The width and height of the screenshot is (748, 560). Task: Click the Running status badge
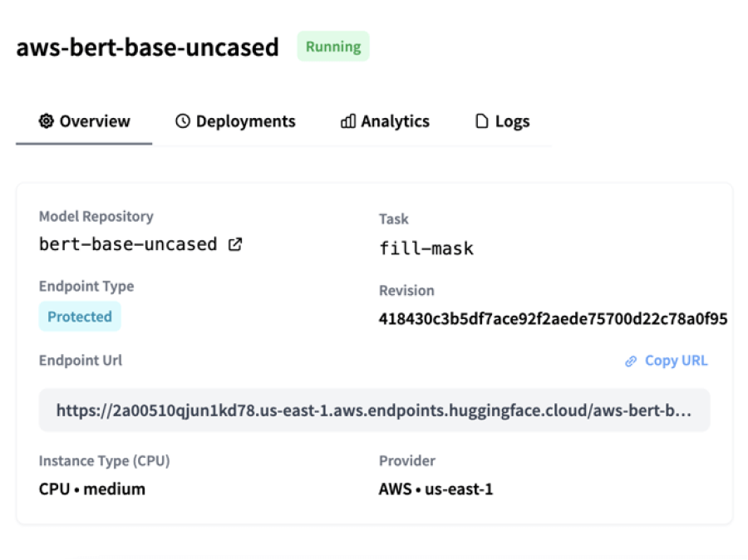(333, 47)
